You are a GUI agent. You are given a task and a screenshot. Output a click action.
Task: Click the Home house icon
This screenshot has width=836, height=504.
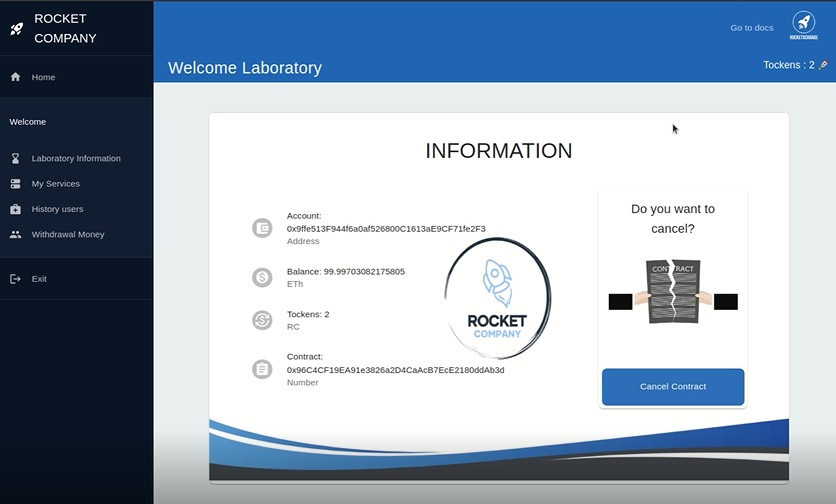coord(15,77)
